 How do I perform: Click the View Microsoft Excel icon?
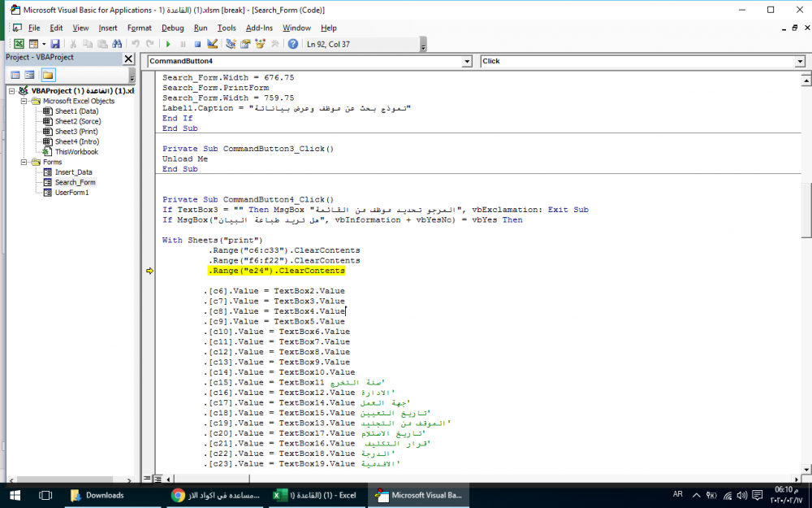19,44
